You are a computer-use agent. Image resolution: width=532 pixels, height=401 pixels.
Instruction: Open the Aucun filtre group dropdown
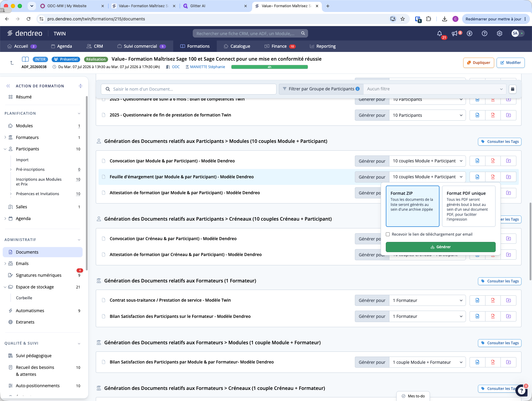(x=435, y=89)
